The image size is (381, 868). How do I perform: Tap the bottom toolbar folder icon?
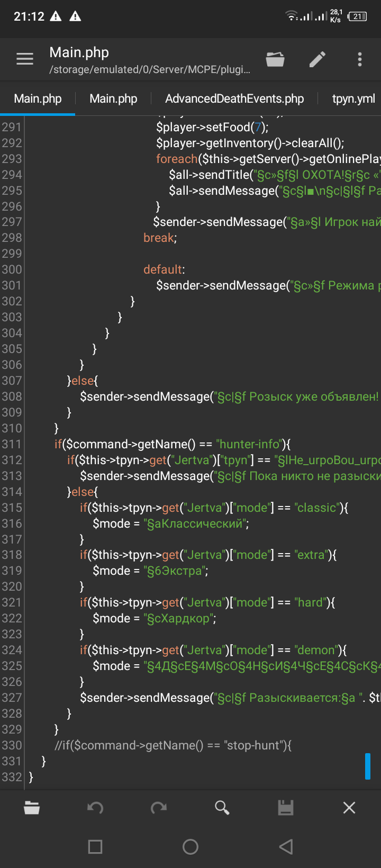click(x=32, y=808)
